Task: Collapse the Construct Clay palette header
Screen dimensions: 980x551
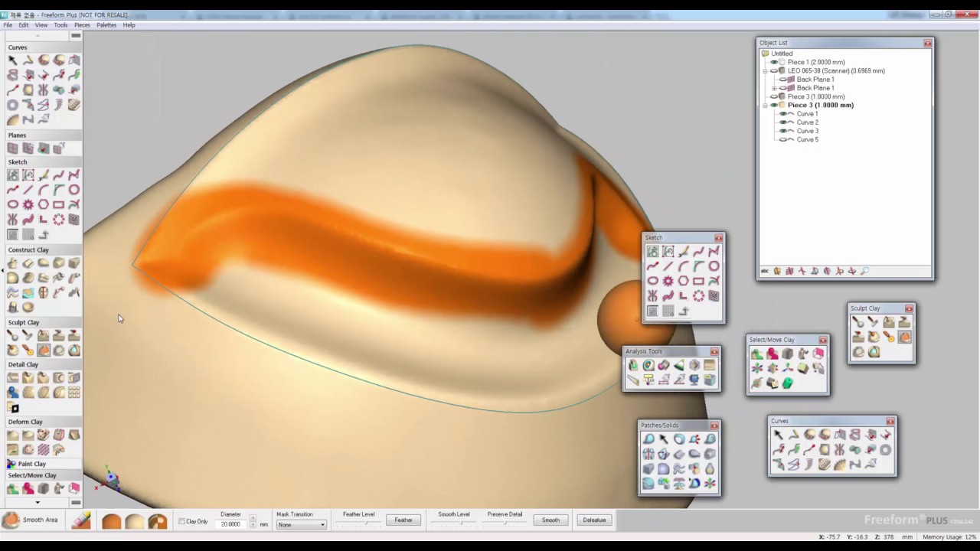Action: point(43,249)
